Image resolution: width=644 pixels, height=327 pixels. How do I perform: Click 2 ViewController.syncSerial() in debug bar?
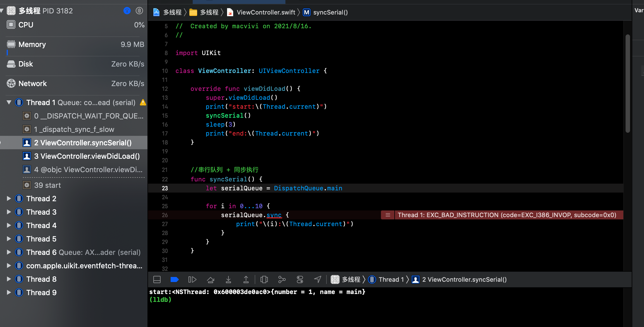point(460,279)
